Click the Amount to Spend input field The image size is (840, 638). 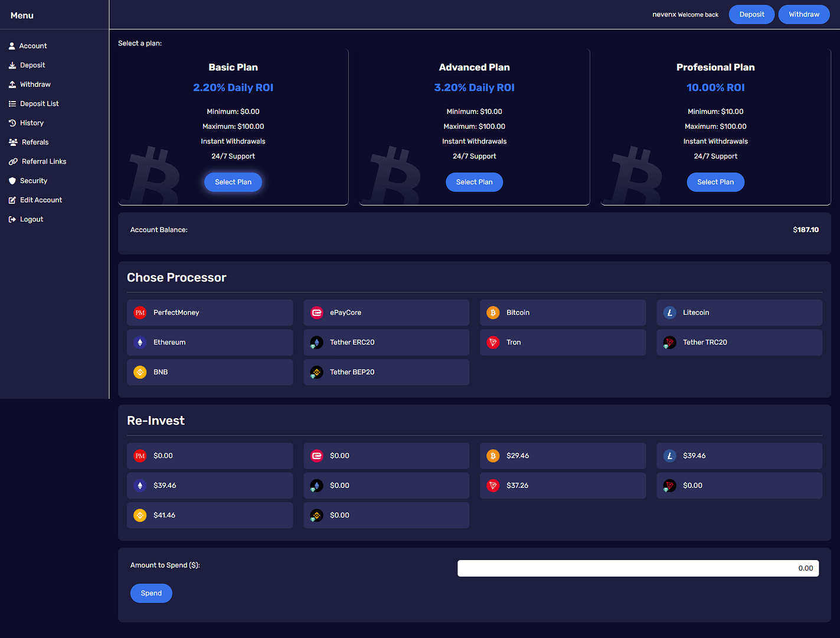[x=638, y=568]
